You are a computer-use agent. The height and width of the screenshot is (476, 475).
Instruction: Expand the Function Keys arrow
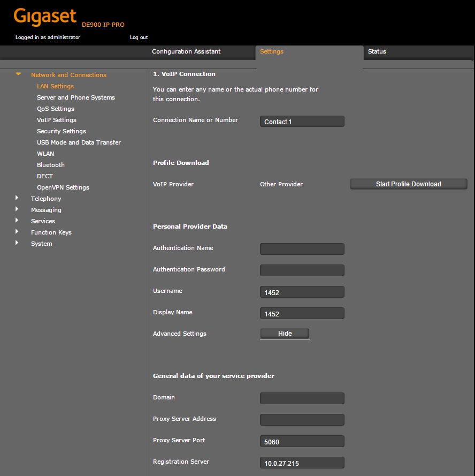click(17, 232)
